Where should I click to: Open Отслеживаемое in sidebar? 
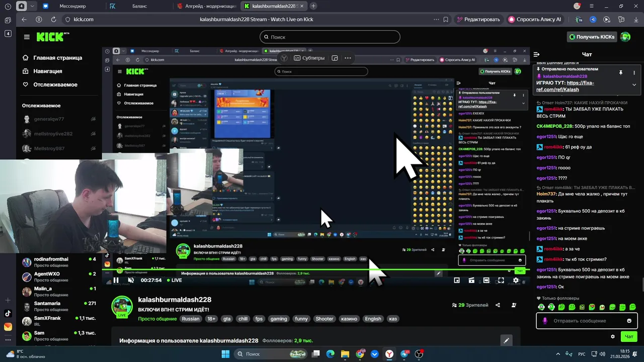click(x=50, y=84)
